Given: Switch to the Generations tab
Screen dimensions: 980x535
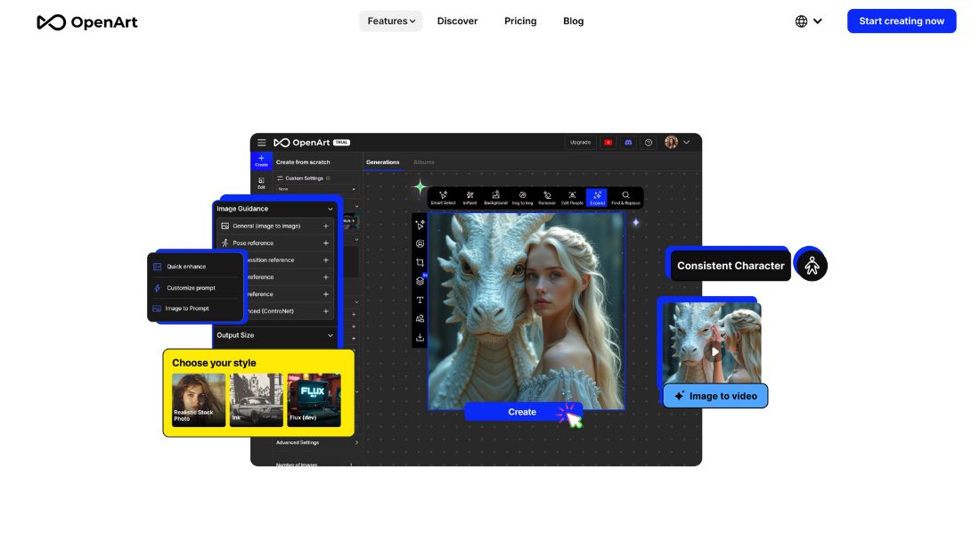Looking at the screenshot, I should click(382, 162).
